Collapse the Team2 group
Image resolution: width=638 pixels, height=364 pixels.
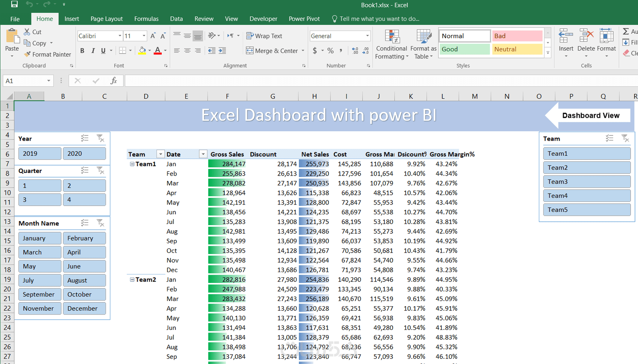(x=132, y=280)
